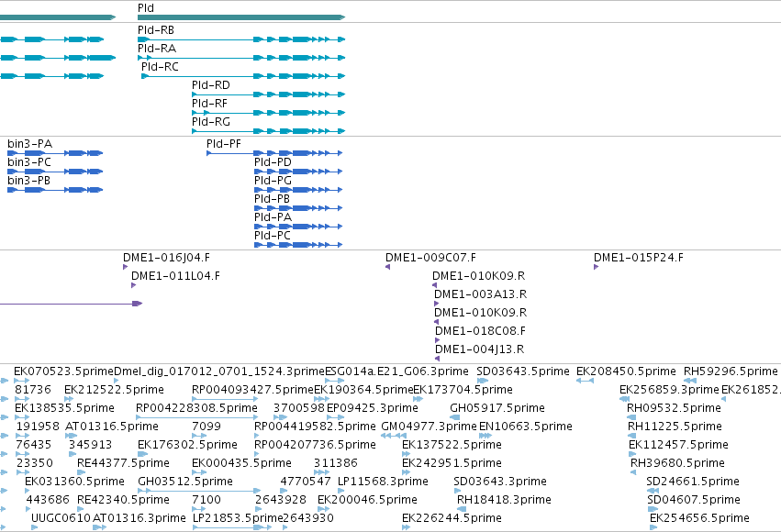Screen dimensions: 781x532
Task: Click the Pld-PG protein label
Action: point(273,181)
